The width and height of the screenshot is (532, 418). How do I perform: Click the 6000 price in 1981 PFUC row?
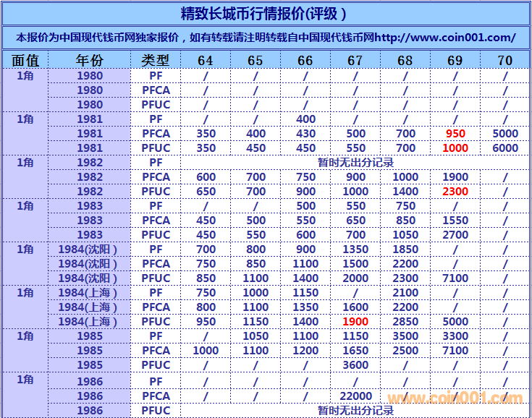(505, 148)
